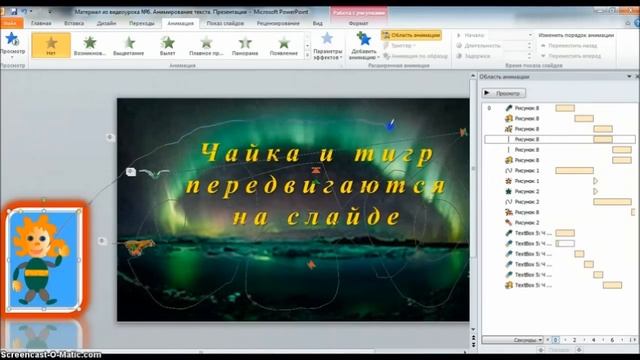The height and width of the screenshot is (360, 640).
Task: Click the Undo icon in quick access toolbar
Action: 24,11
